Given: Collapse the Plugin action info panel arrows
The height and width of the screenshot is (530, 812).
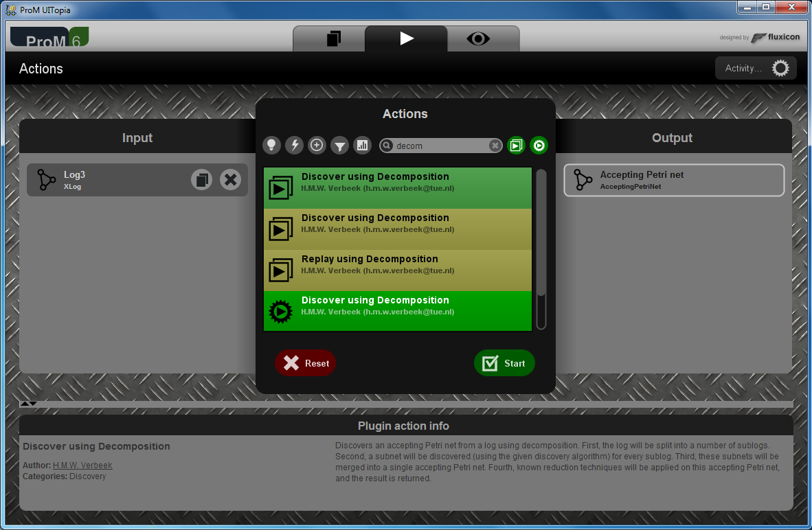Looking at the screenshot, I should [29, 403].
